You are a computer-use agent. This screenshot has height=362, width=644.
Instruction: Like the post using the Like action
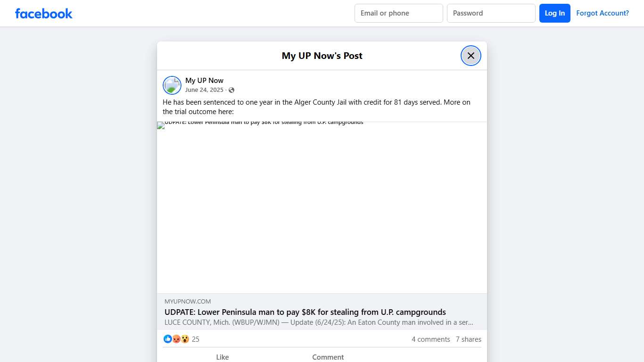(222, 357)
